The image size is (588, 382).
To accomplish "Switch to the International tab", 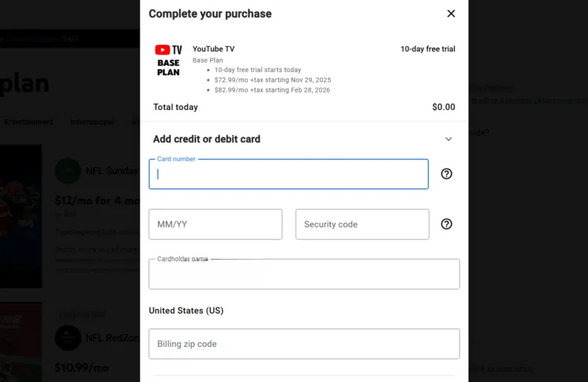I will click(93, 122).
